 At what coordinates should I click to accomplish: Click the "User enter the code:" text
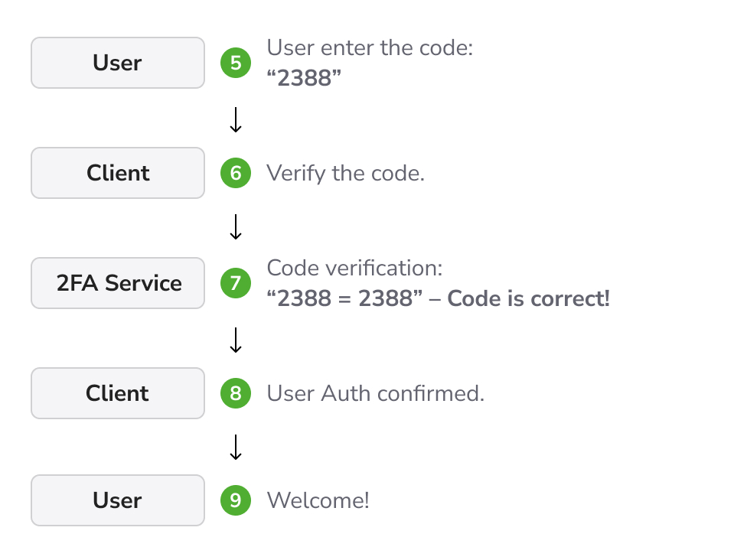[x=370, y=47]
